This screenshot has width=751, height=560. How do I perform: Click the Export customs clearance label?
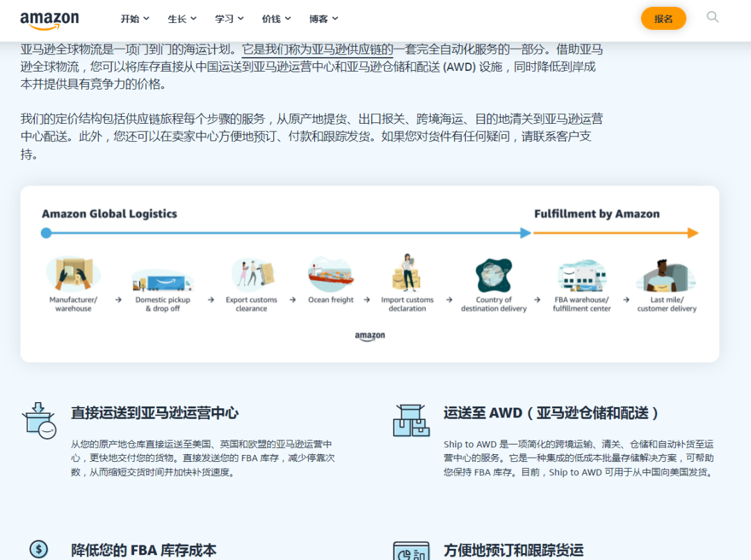(252, 304)
